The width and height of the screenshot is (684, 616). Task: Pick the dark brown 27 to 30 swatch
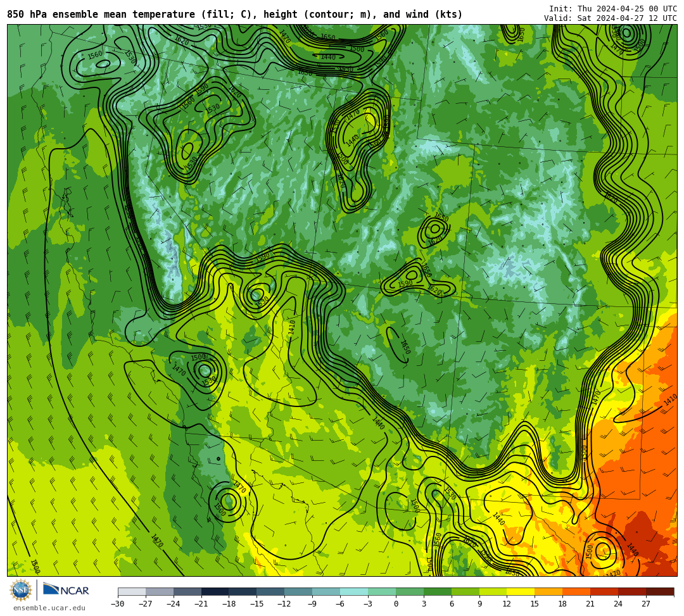pyautogui.click(x=660, y=591)
